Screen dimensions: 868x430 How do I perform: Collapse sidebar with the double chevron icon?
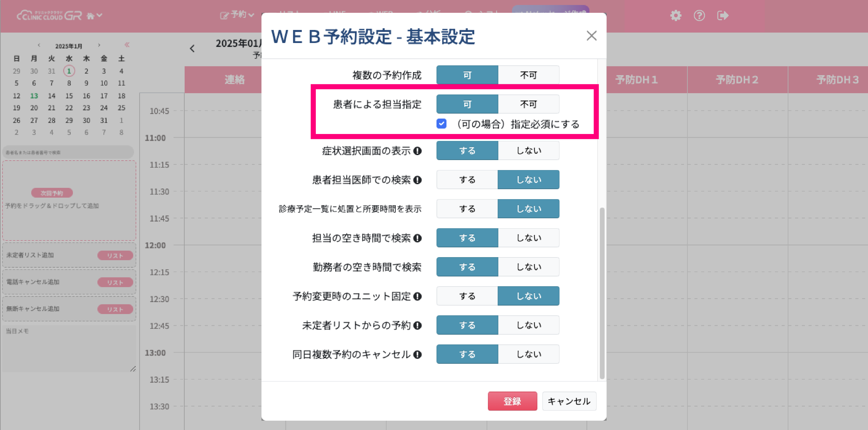click(x=127, y=45)
